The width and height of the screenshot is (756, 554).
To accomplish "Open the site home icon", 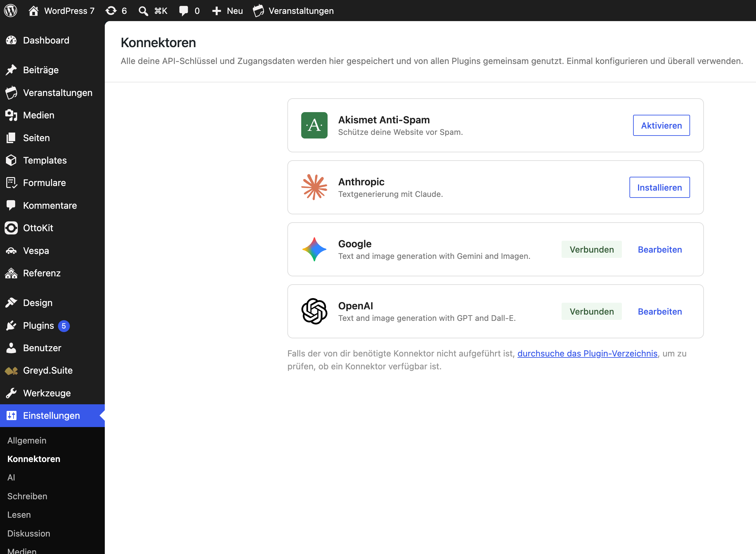I will coord(33,11).
